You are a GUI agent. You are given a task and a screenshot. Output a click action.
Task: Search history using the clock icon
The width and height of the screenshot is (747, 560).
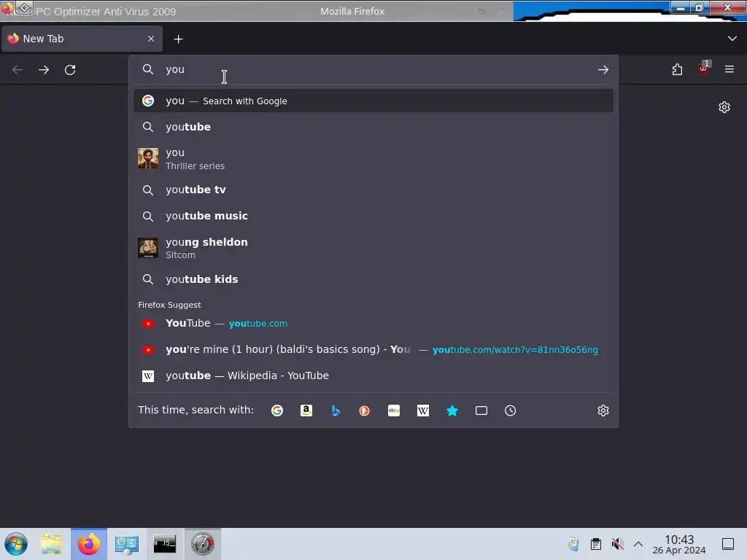[x=510, y=411]
